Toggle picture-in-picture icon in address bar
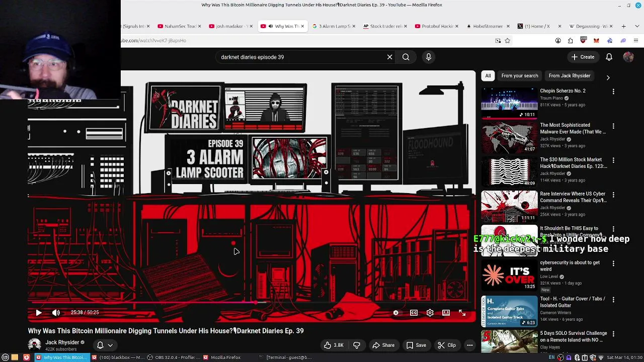Image resolution: width=644 pixels, height=362 pixels. point(498,41)
